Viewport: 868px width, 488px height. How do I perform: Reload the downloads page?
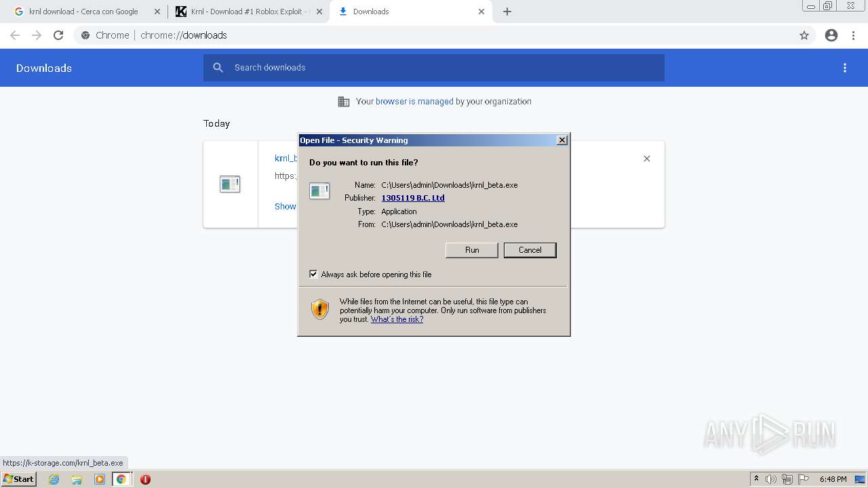(58, 35)
